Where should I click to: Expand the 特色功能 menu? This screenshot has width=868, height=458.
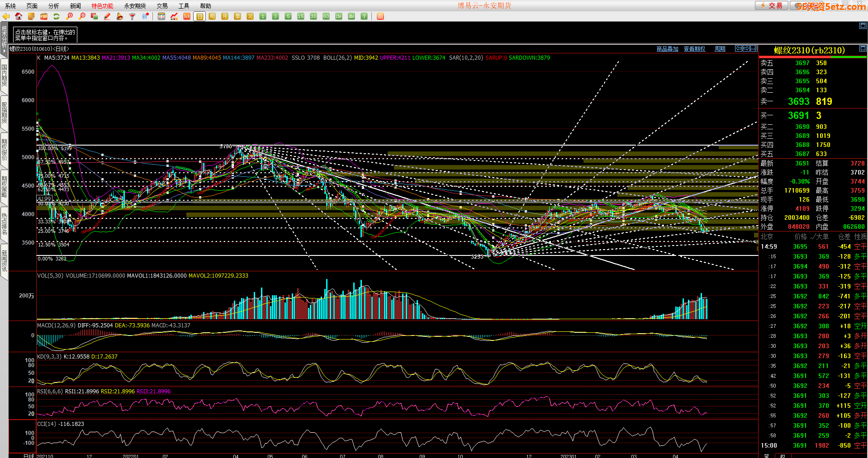102,6
